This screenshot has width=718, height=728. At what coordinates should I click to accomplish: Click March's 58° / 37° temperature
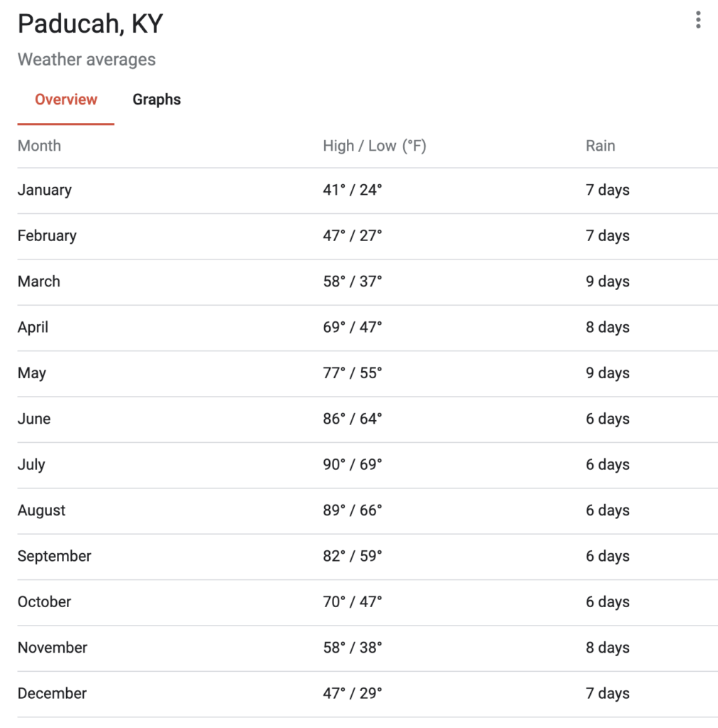click(353, 282)
